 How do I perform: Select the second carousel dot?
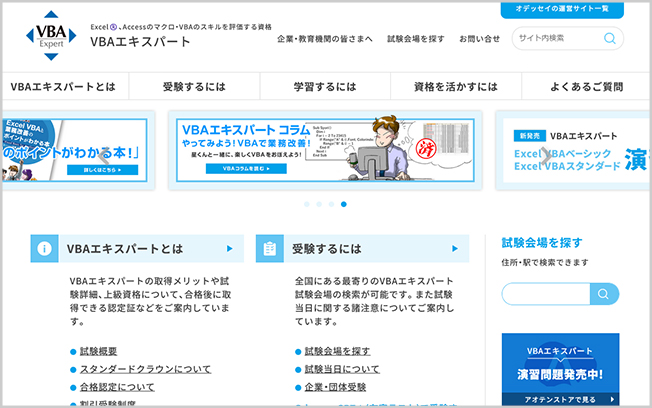click(319, 204)
